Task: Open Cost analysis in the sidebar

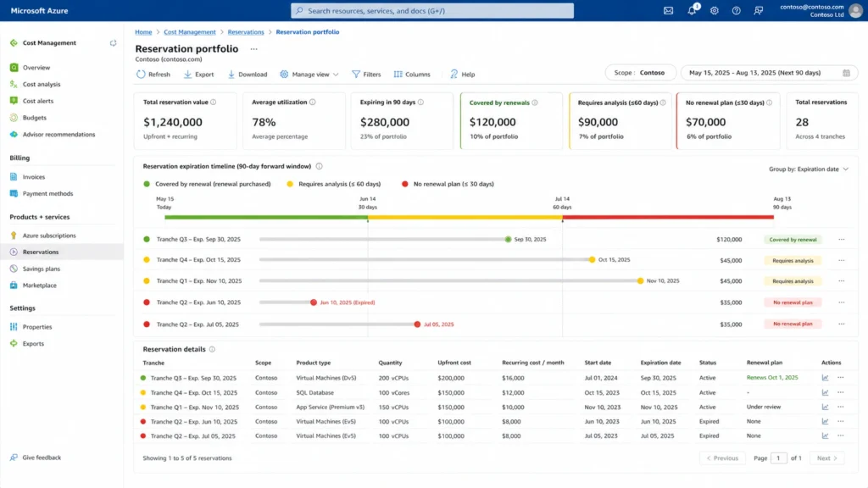Action: (x=42, y=84)
